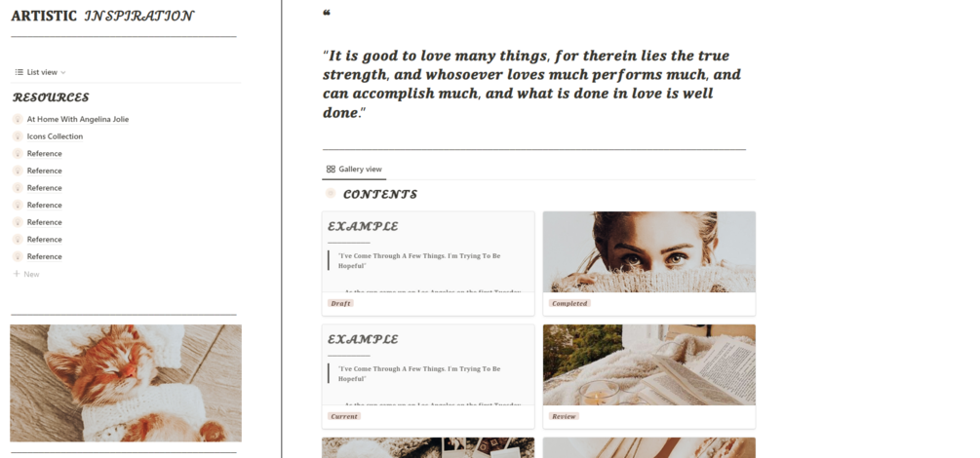Click the round icon beside CONTENTS heading
Image resolution: width=980 pixels, height=458 pixels.
pos(331,194)
